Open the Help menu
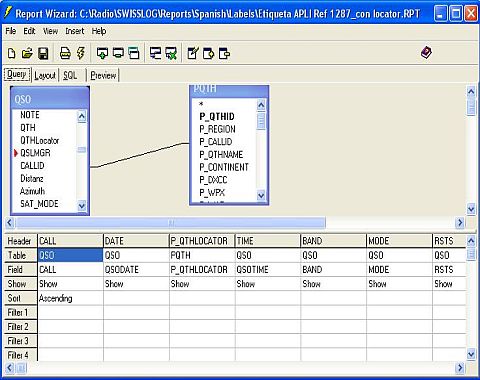The width and height of the screenshot is (480, 380). (99, 31)
